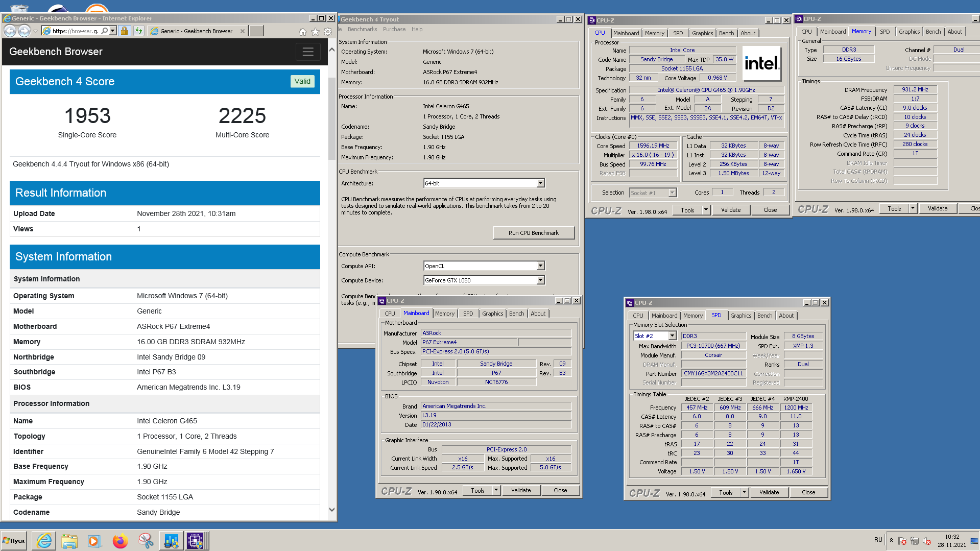Click Validate in CPU-Z Mainboard window

click(x=521, y=490)
